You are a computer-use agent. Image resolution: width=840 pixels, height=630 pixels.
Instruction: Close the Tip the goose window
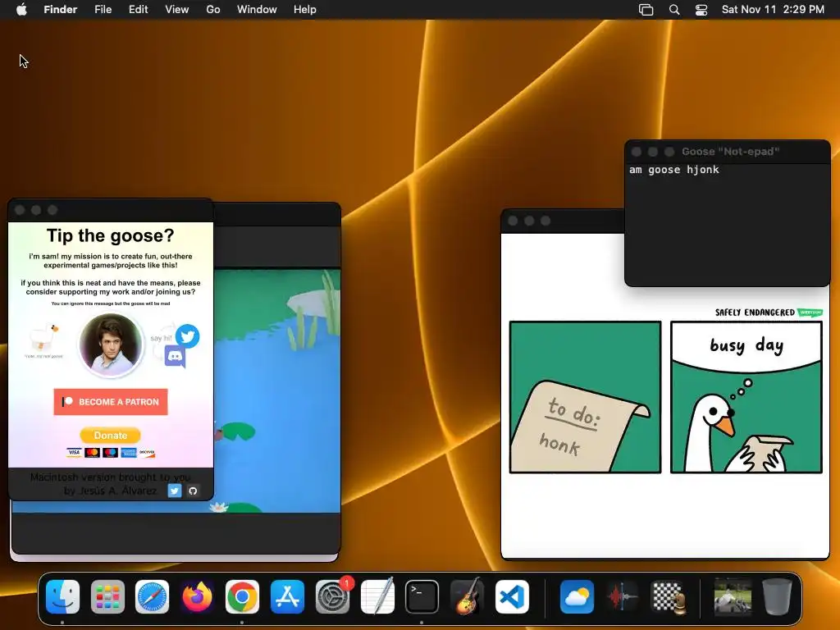tap(20, 210)
